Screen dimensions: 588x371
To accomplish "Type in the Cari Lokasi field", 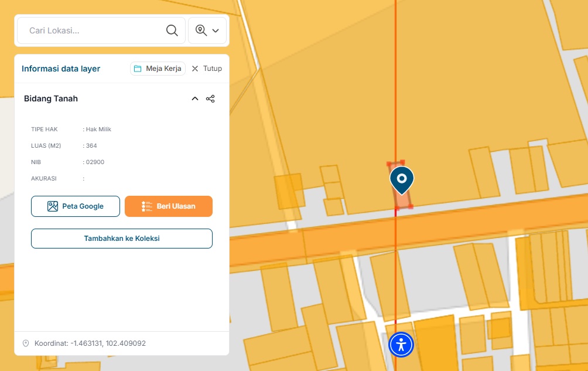I will pyautogui.click(x=94, y=30).
